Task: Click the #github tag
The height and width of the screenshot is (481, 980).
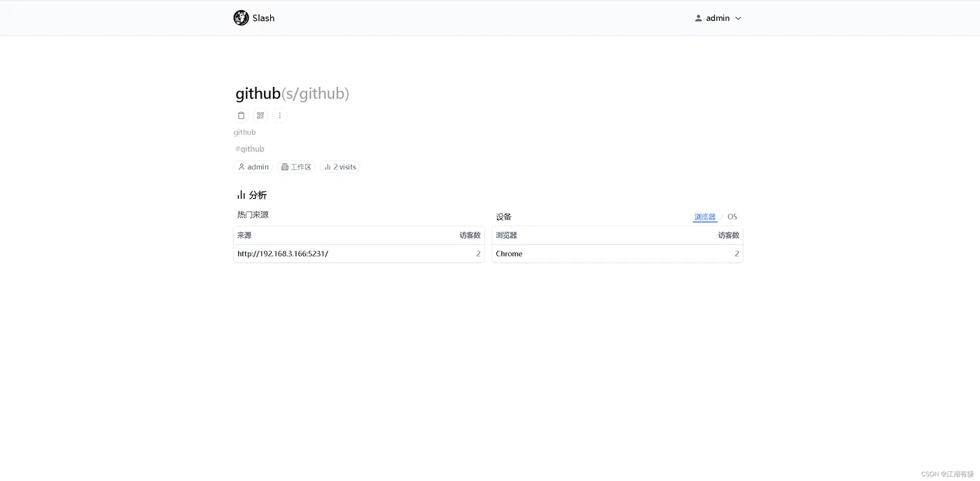Action: (250, 149)
